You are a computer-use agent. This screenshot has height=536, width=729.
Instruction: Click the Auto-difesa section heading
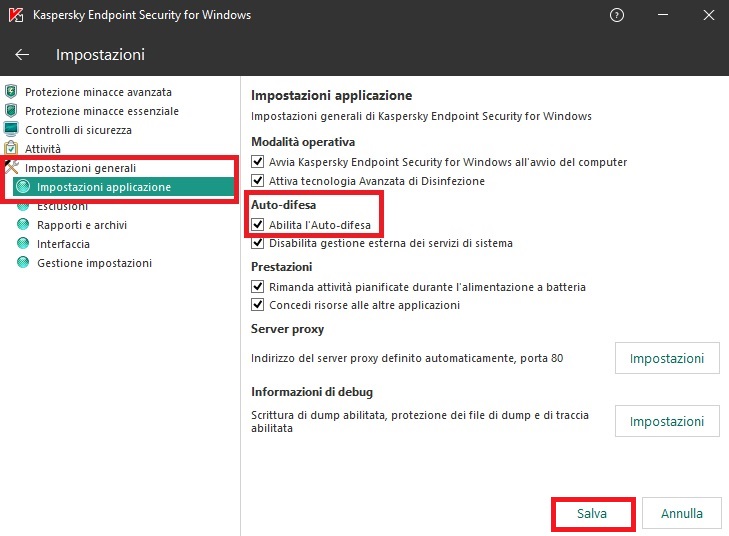tap(284, 205)
